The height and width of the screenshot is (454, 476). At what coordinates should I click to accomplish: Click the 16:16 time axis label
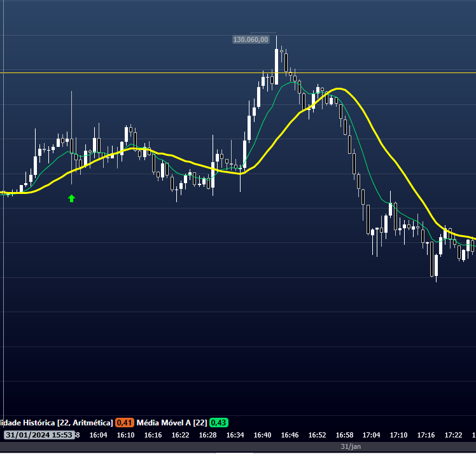(x=153, y=435)
